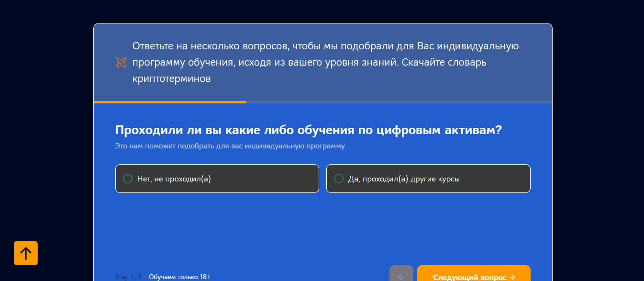Click the Обучаем только 18+ notice

pos(180,277)
